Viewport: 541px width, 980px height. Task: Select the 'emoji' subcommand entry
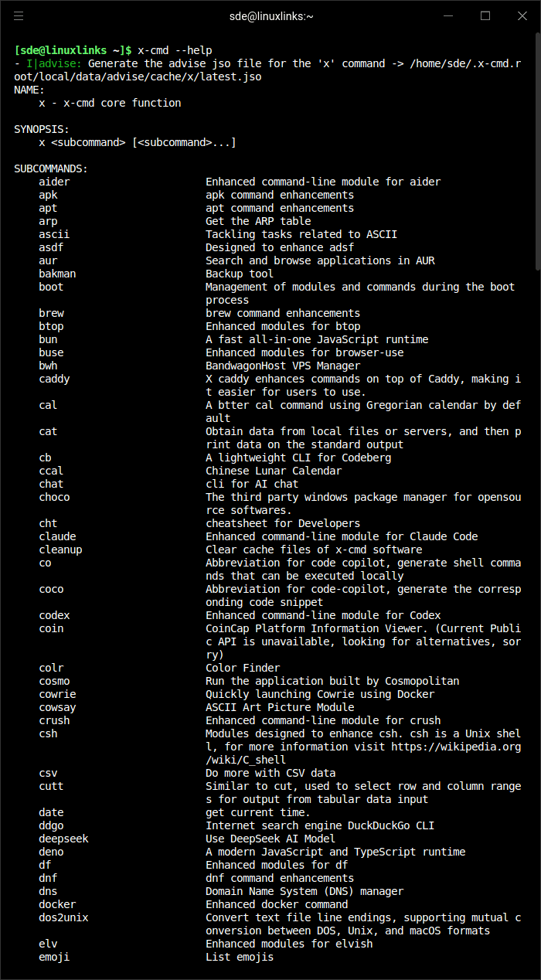[x=54, y=956]
